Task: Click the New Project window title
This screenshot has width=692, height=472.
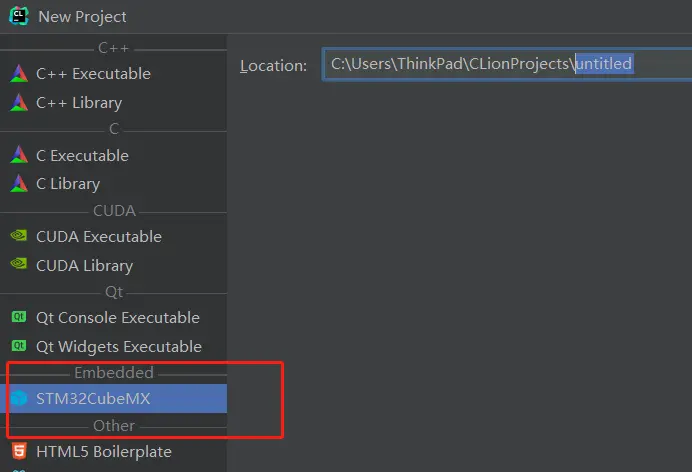Action: [82, 17]
